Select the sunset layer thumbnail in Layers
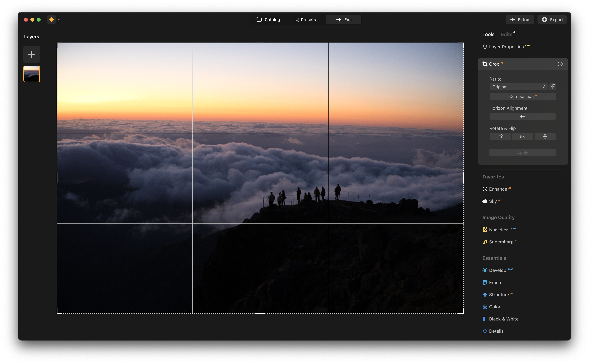Screen dimensions: 589x364 pyautogui.click(x=32, y=74)
